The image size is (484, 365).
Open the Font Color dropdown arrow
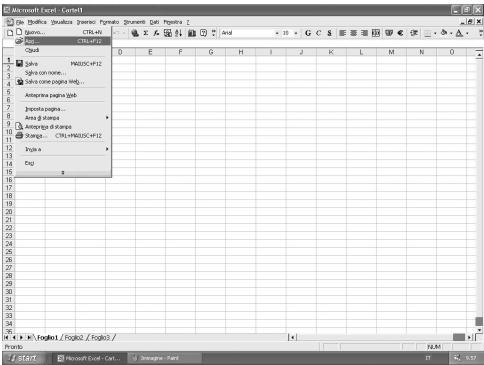467,33
